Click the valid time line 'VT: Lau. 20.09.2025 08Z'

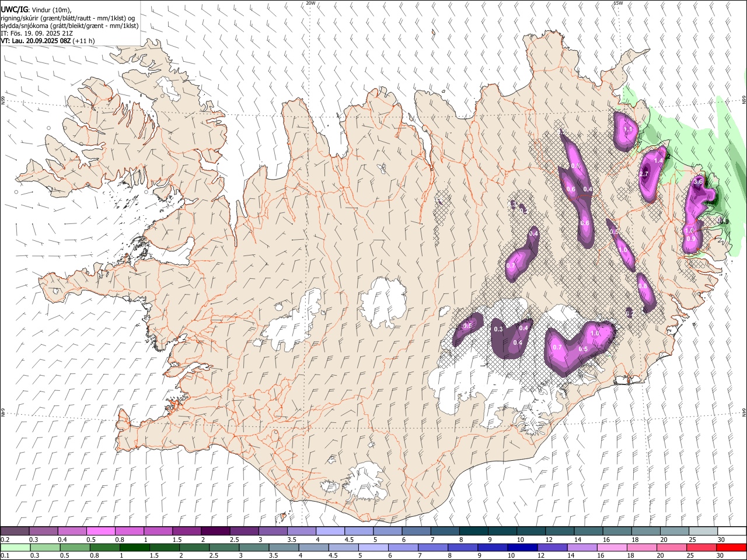(x=36, y=41)
